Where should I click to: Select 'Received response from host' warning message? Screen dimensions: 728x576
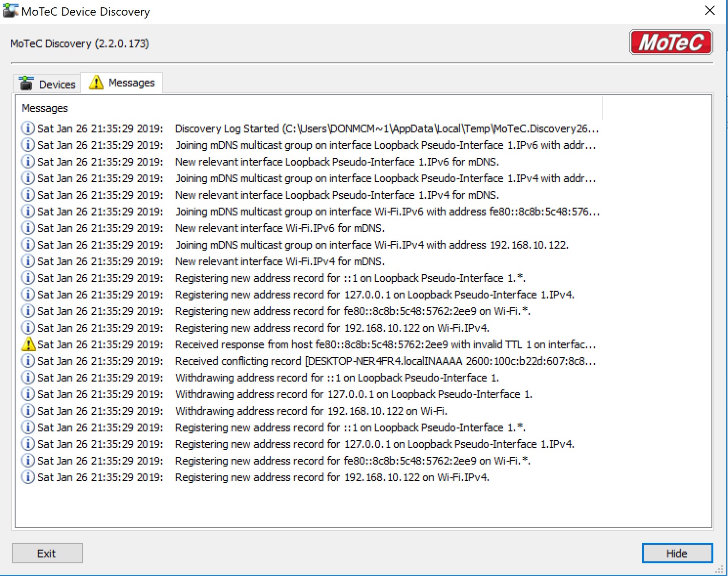(x=385, y=344)
